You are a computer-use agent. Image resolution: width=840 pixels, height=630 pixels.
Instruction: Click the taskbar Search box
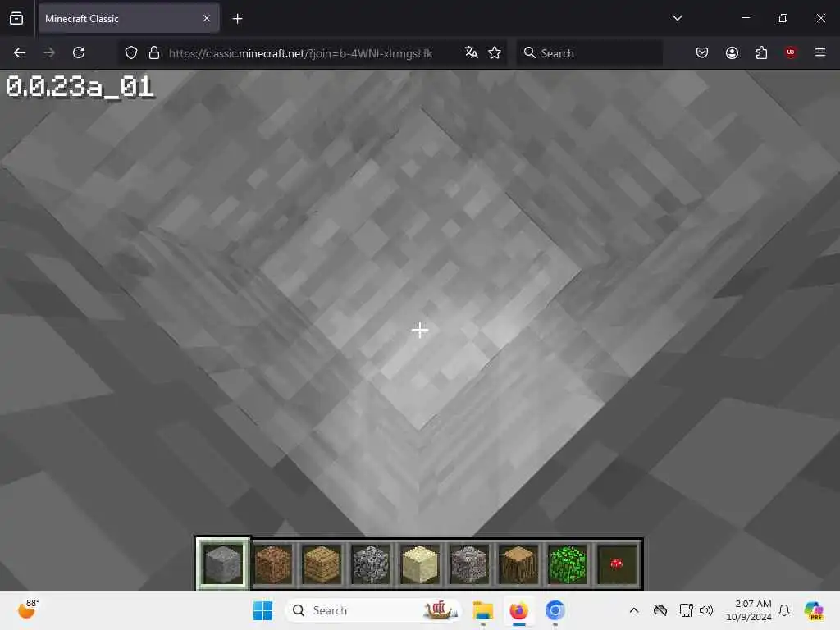pyautogui.click(x=373, y=610)
